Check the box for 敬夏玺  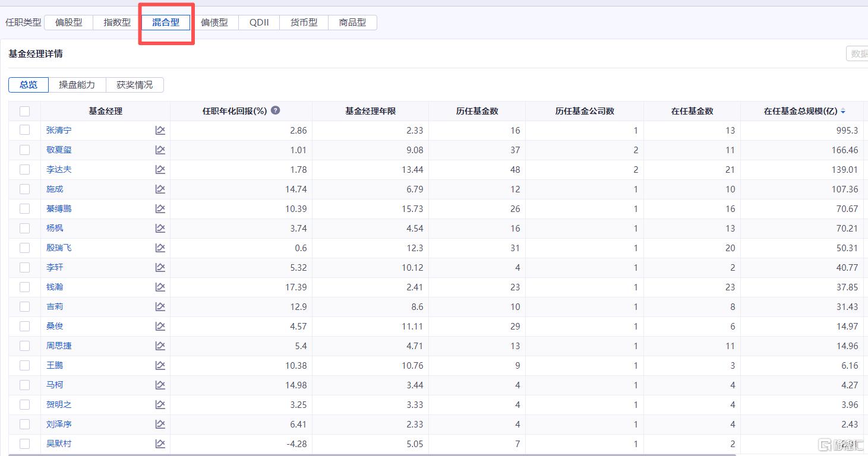[24, 150]
